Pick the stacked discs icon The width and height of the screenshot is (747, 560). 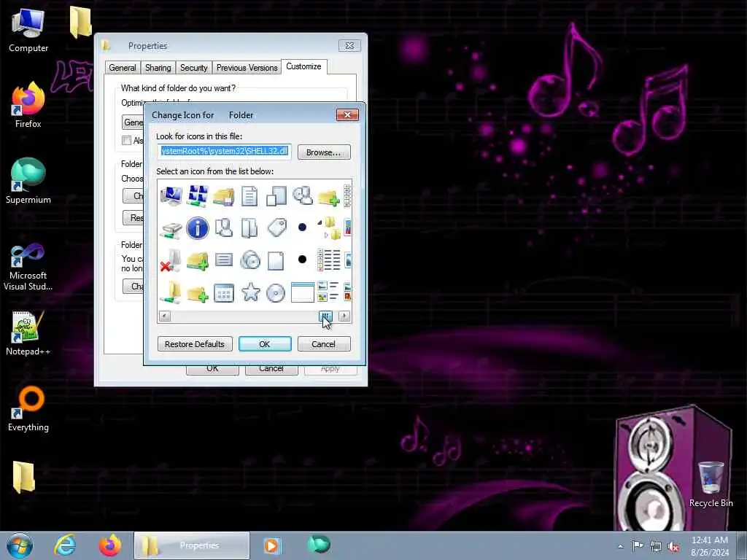click(x=249, y=260)
